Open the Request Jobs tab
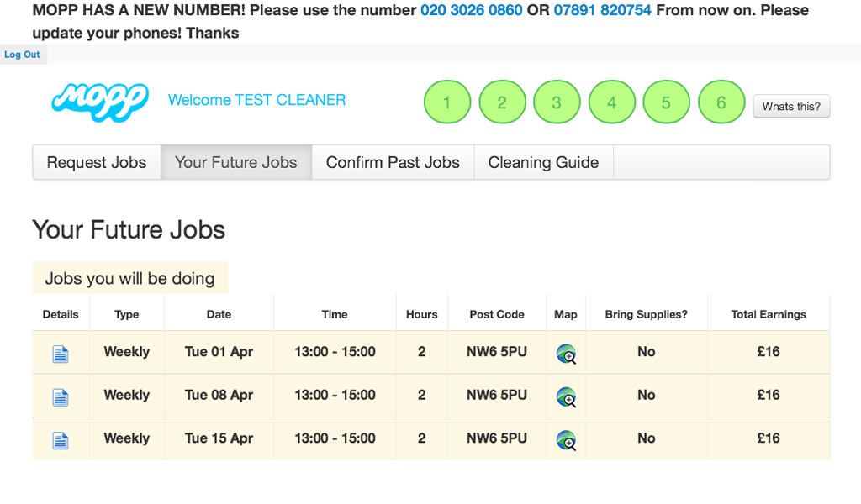The width and height of the screenshot is (861, 504). [x=97, y=162]
